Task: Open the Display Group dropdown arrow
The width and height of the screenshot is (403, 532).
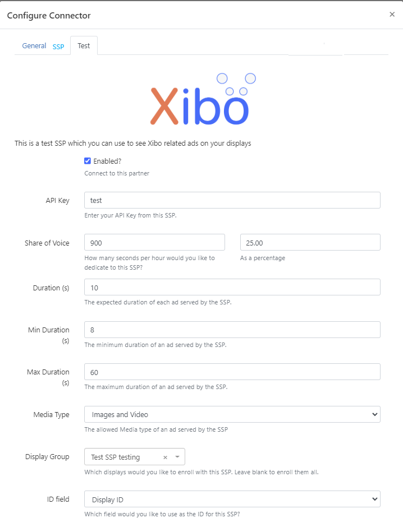Action: (177, 457)
